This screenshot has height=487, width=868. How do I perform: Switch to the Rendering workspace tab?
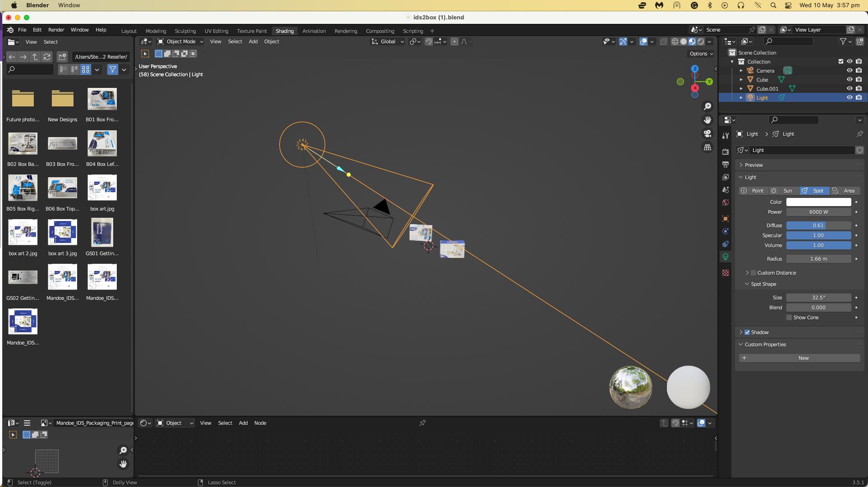(345, 31)
